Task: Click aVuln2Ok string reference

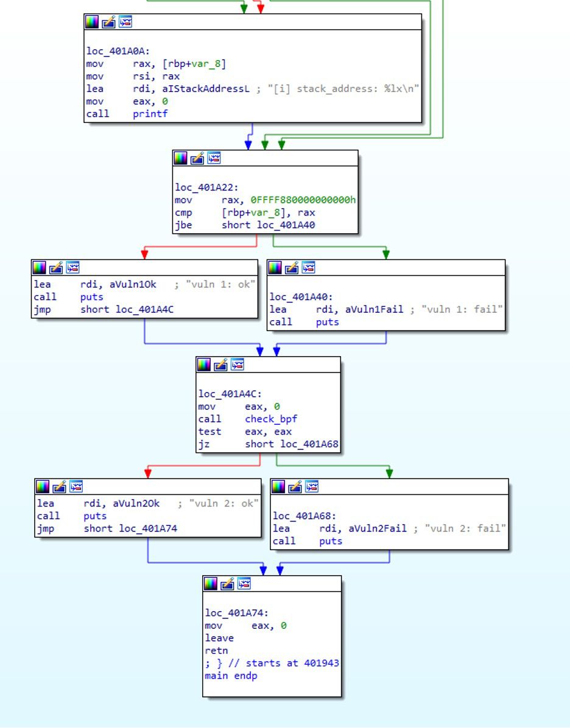Action: [x=136, y=504]
